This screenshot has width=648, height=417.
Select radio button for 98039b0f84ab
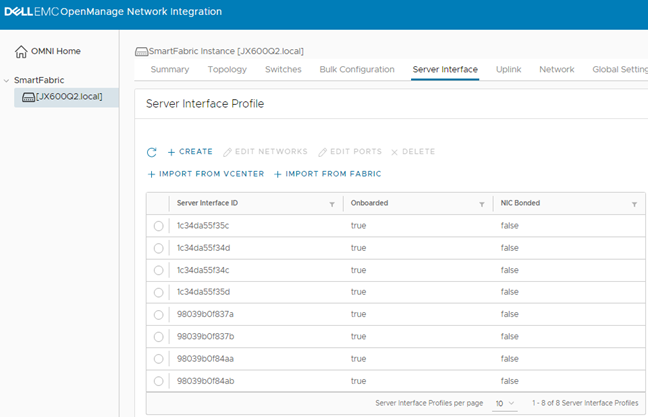pos(158,380)
